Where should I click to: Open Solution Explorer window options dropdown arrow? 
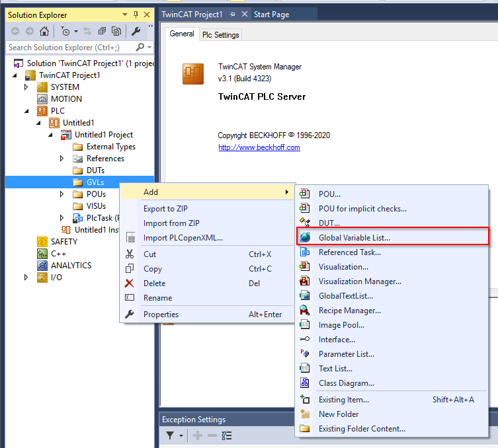[x=125, y=15]
